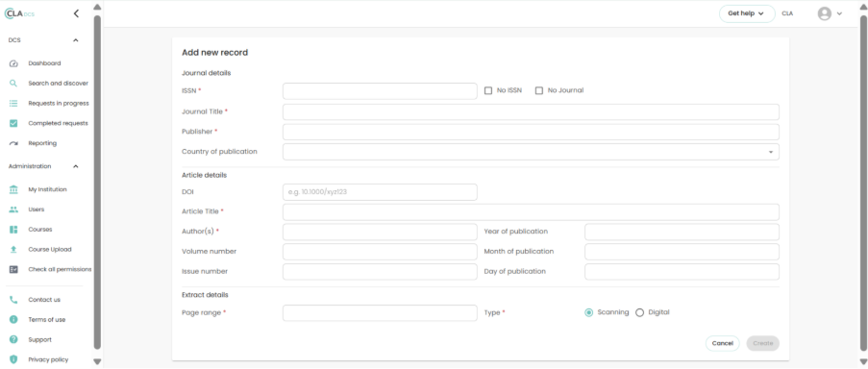Go to Search and discover

pyautogui.click(x=58, y=84)
